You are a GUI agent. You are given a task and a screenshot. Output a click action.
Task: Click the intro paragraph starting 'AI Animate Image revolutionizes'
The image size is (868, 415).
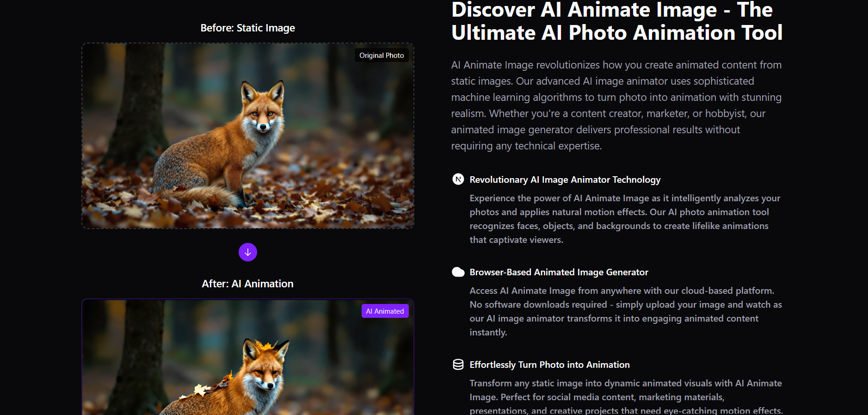click(x=617, y=105)
